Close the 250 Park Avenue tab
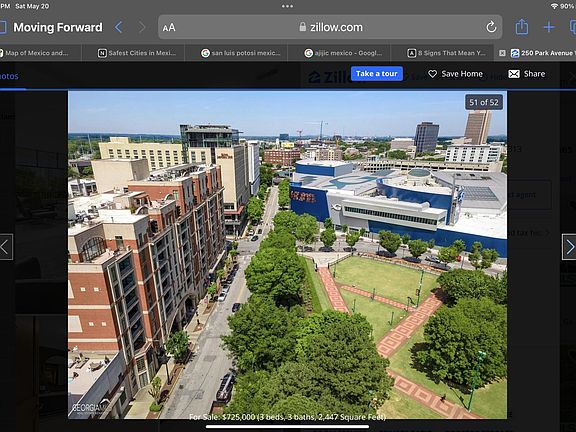The width and height of the screenshot is (576, 432). pos(502,53)
